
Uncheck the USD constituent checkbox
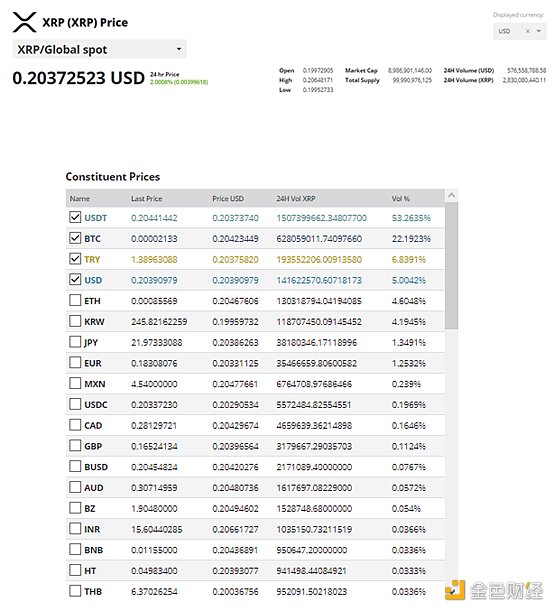(75, 279)
